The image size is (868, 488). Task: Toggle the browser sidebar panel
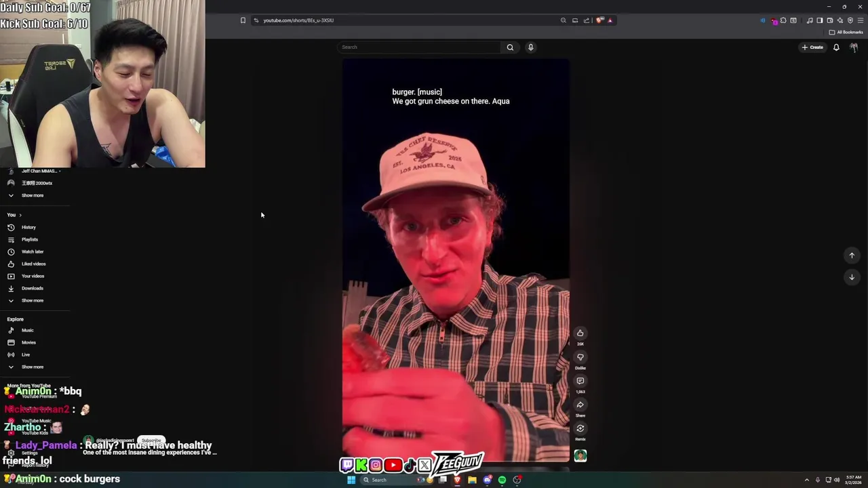click(819, 20)
